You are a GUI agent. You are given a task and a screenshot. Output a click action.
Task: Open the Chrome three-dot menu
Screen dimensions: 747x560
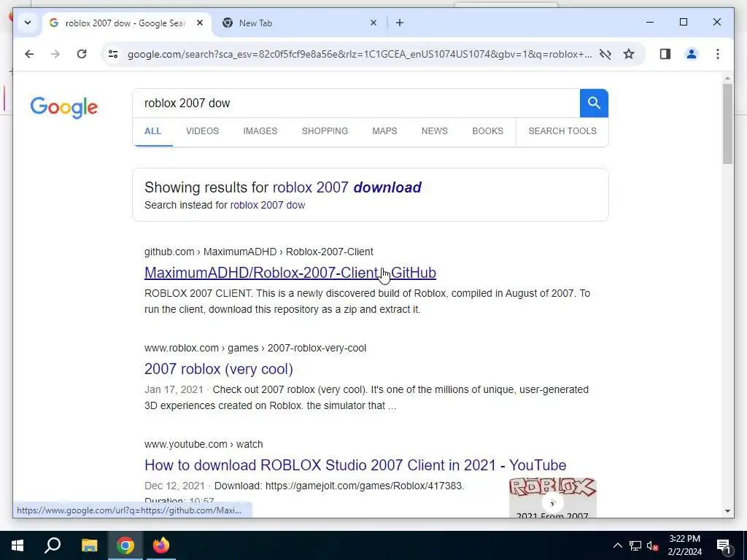click(718, 54)
